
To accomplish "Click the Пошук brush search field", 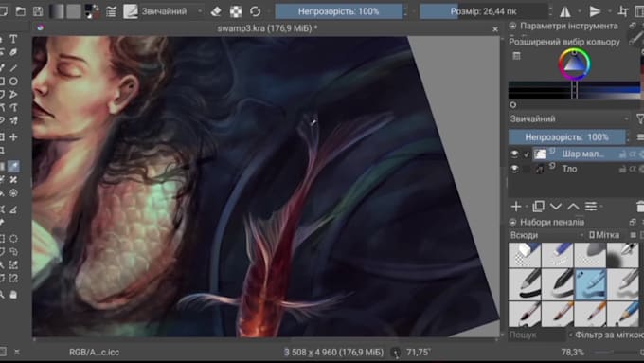I will (537, 336).
